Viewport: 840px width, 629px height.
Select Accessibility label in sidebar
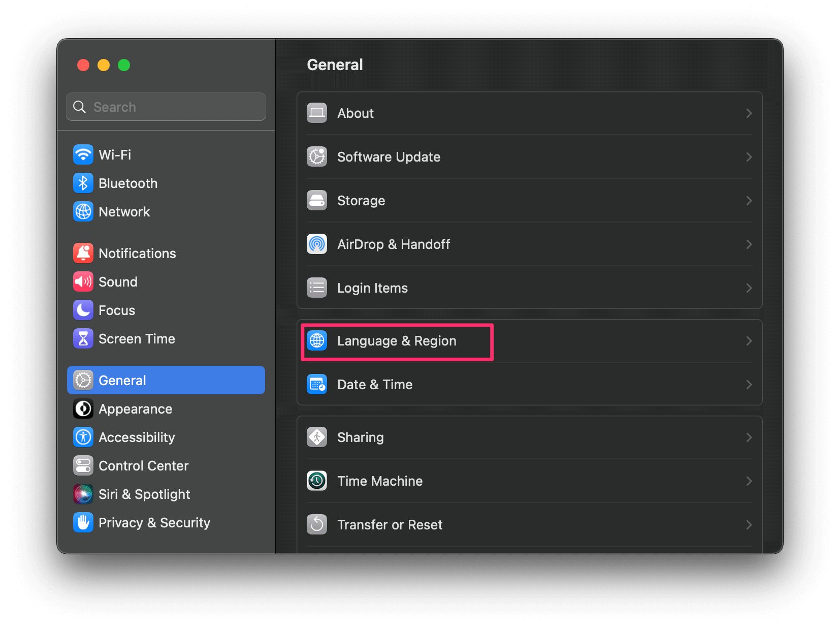click(137, 437)
